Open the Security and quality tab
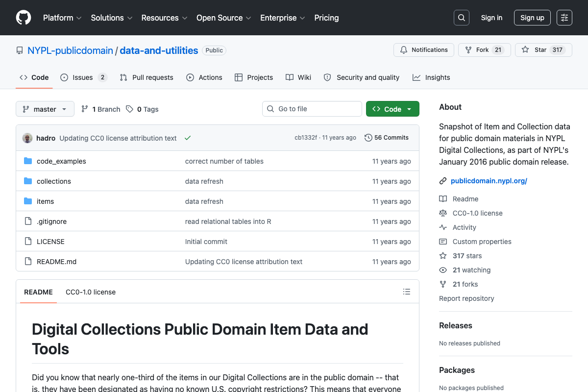This screenshot has width=588, height=392. pyautogui.click(x=362, y=77)
